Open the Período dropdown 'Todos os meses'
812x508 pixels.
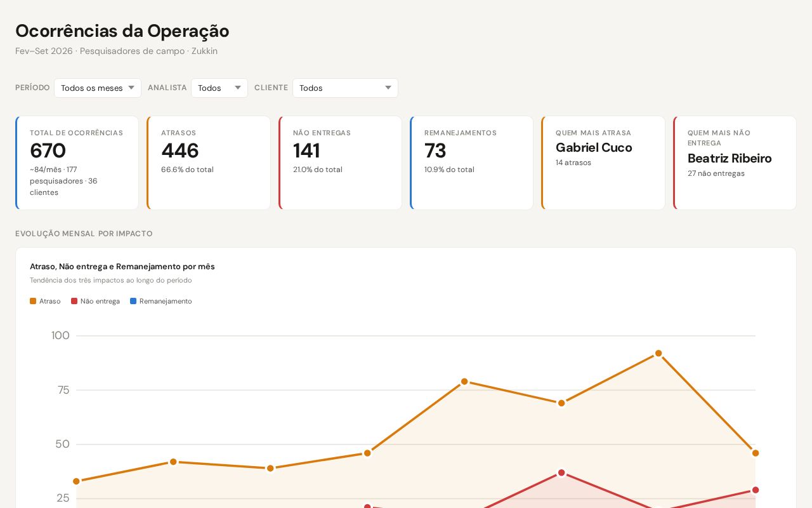[x=98, y=88]
